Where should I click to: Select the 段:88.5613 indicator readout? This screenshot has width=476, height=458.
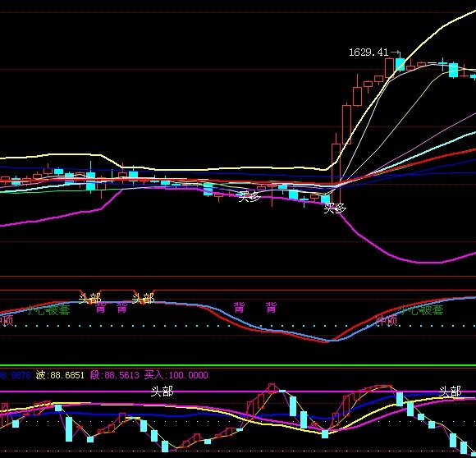[x=114, y=375]
